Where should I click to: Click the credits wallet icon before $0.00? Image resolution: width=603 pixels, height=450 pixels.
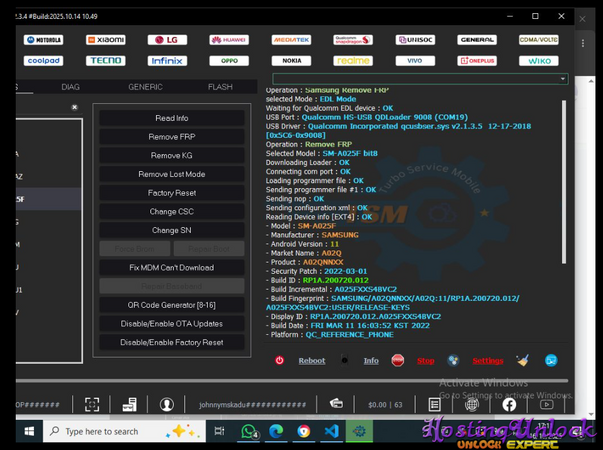click(x=336, y=403)
